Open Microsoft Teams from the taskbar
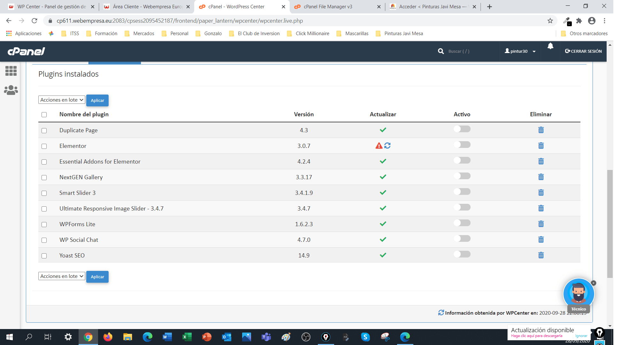 [x=266, y=337]
